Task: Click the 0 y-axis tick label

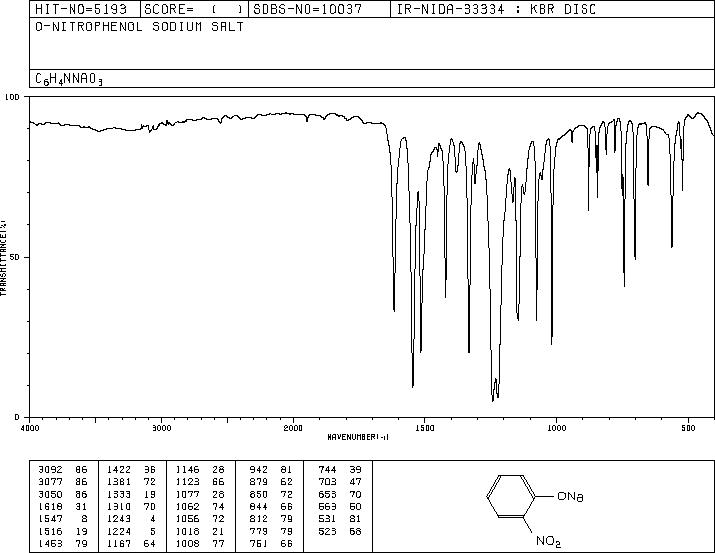Action: pyautogui.click(x=17, y=417)
